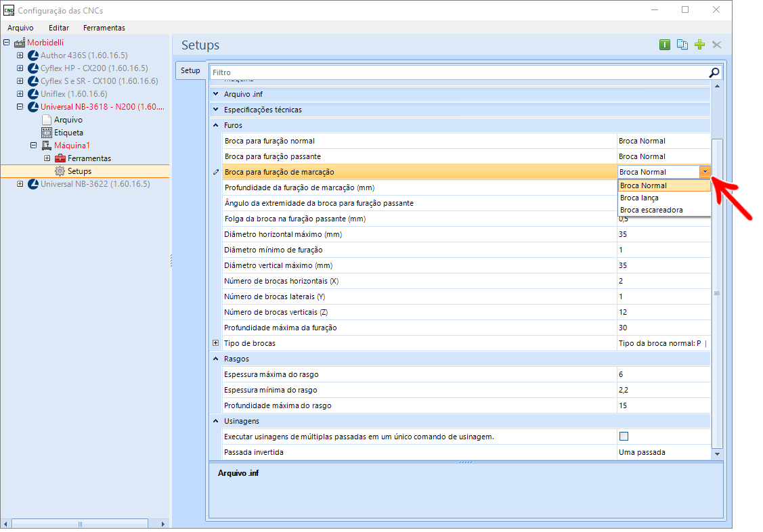This screenshot has height=532, width=763.
Task: Click the Broca para furação normal value
Action: point(663,141)
